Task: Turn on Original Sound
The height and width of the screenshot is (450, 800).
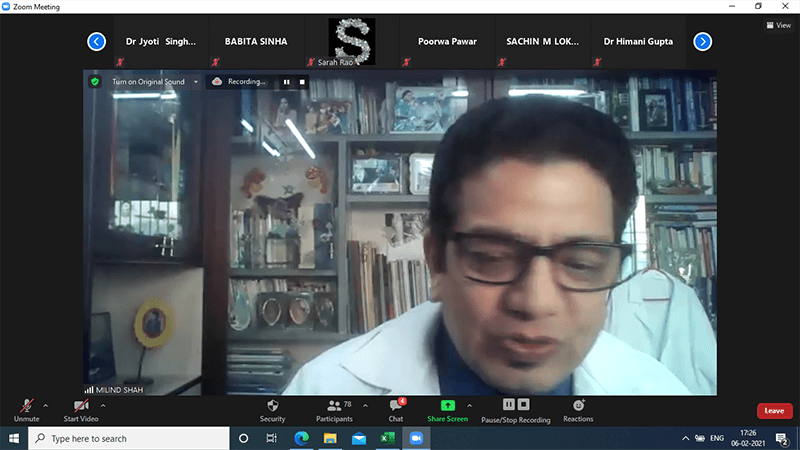Action: pos(148,82)
